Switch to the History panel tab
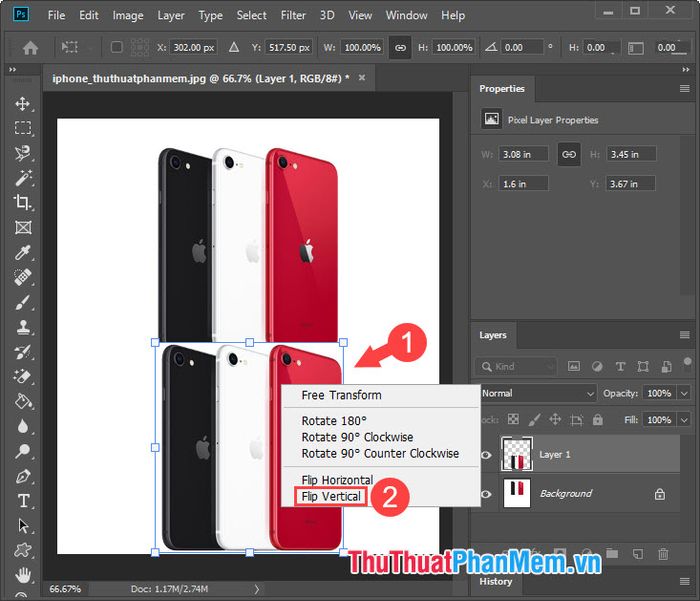 496,581
